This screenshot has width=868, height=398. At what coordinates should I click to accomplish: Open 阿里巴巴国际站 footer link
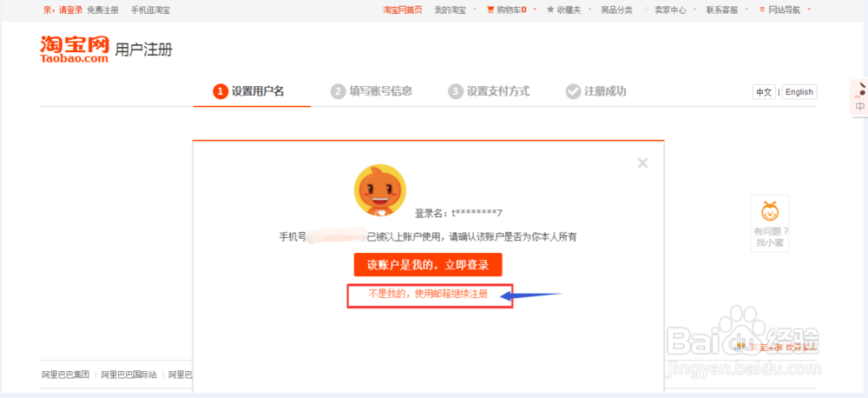pos(129,375)
